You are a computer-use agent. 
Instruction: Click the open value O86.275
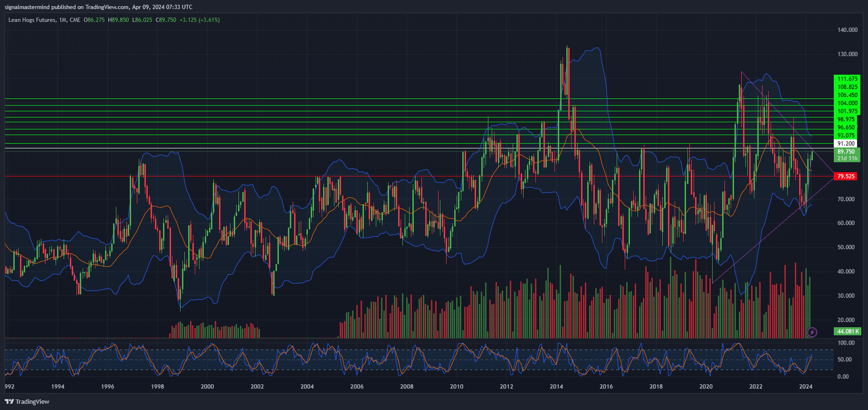coord(94,20)
